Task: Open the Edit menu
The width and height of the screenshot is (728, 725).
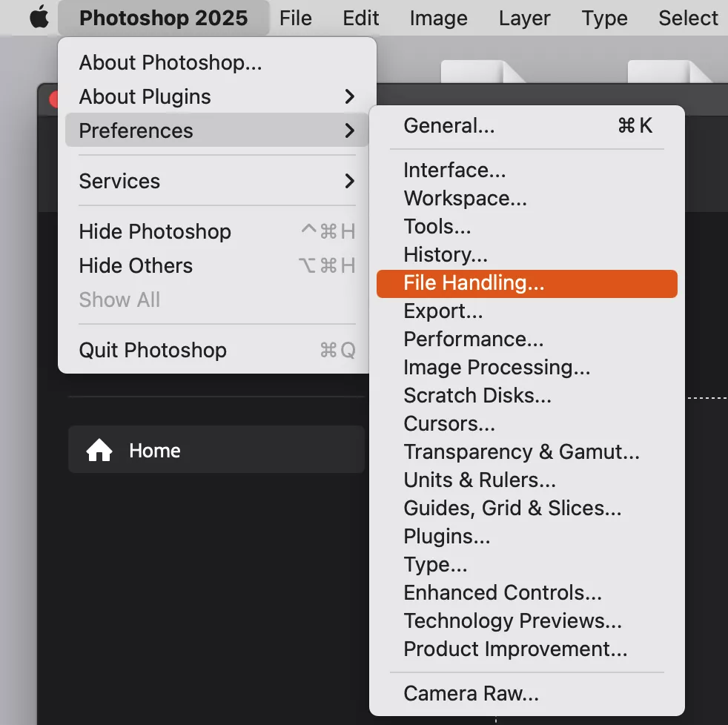Action: pos(361,18)
